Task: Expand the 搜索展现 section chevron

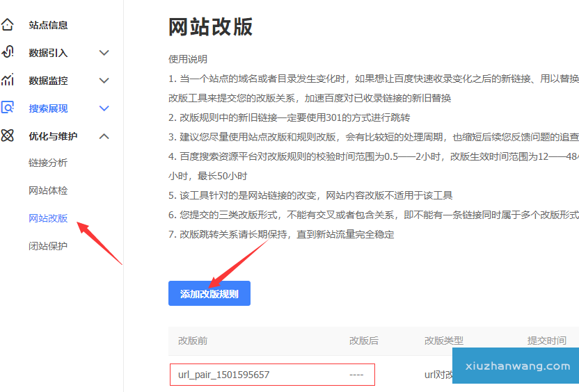Action: point(104,108)
